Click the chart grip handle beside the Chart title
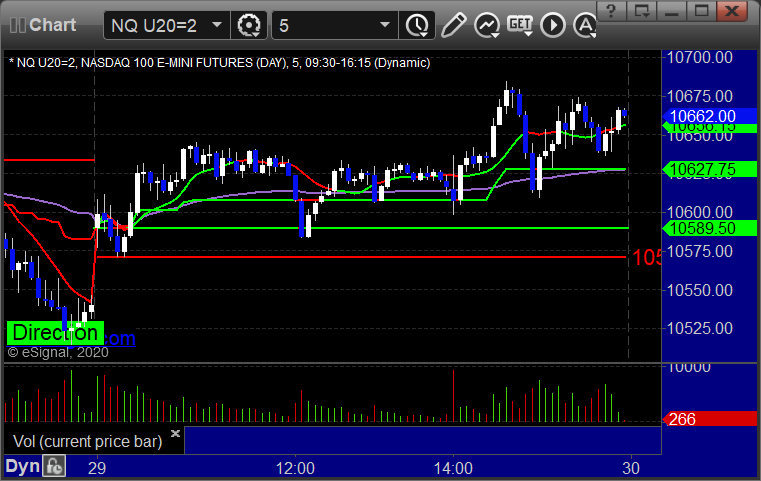 (17, 25)
